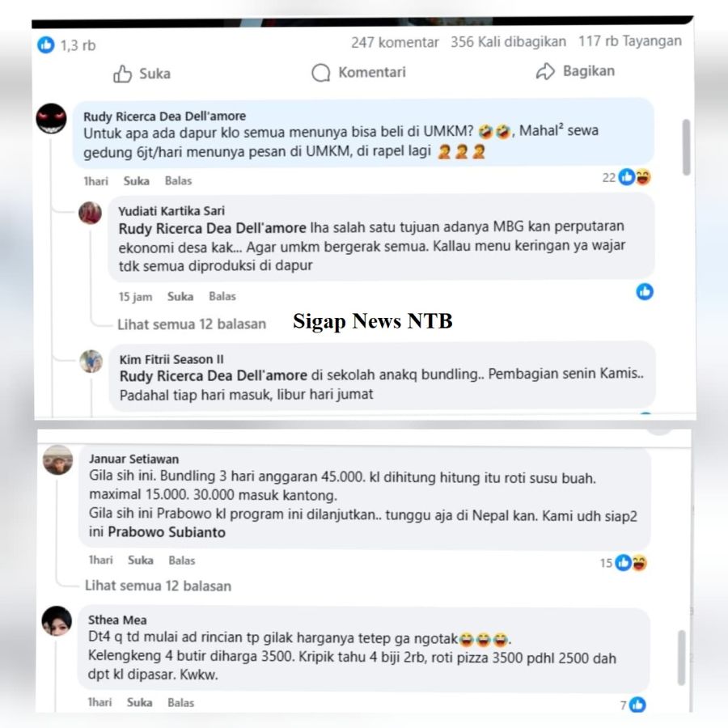Viewport: 728px width, 728px height.
Task: Reply to Yudiati Kartika Sari using Balas
Action: click(222, 296)
